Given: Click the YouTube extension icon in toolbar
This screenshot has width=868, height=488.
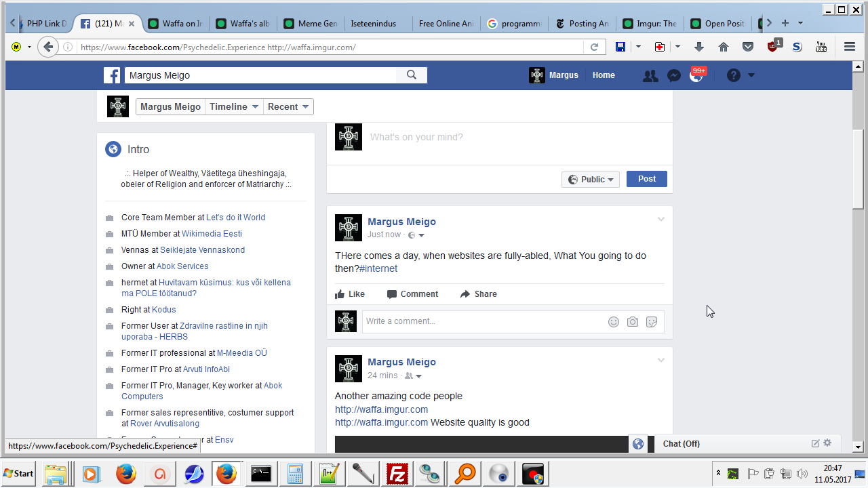Looking at the screenshot, I should 821,47.
